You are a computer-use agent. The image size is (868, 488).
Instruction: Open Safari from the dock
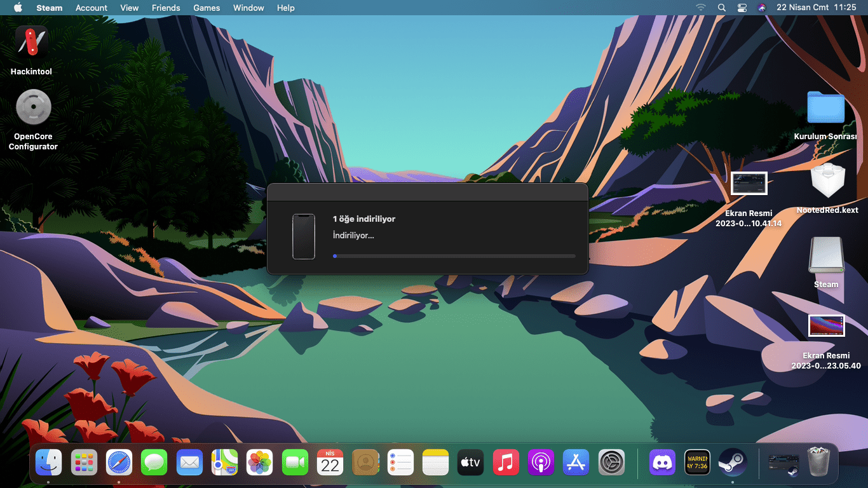[x=119, y=462]
